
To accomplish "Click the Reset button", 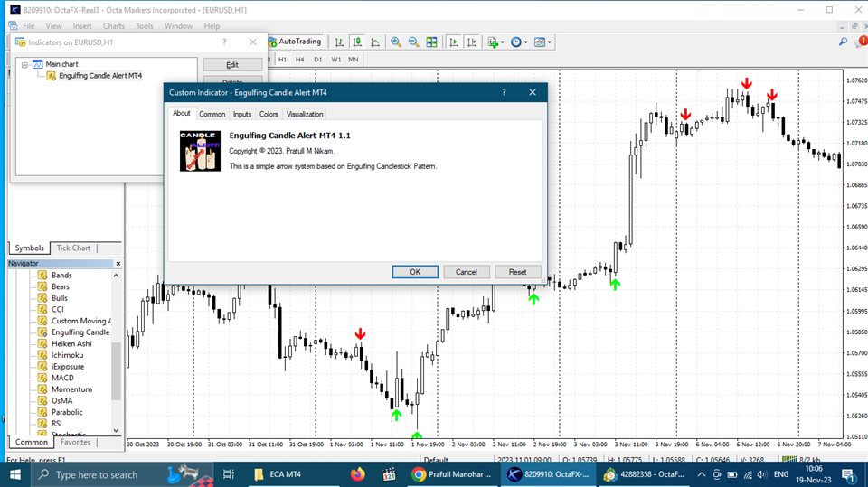I will click(517, 272).
